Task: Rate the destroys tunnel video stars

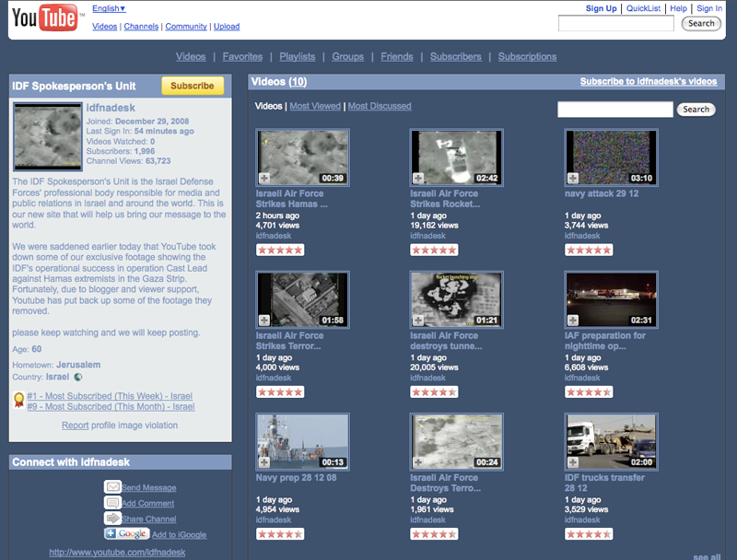Action: pyautogui.click(x=434, y=391)
